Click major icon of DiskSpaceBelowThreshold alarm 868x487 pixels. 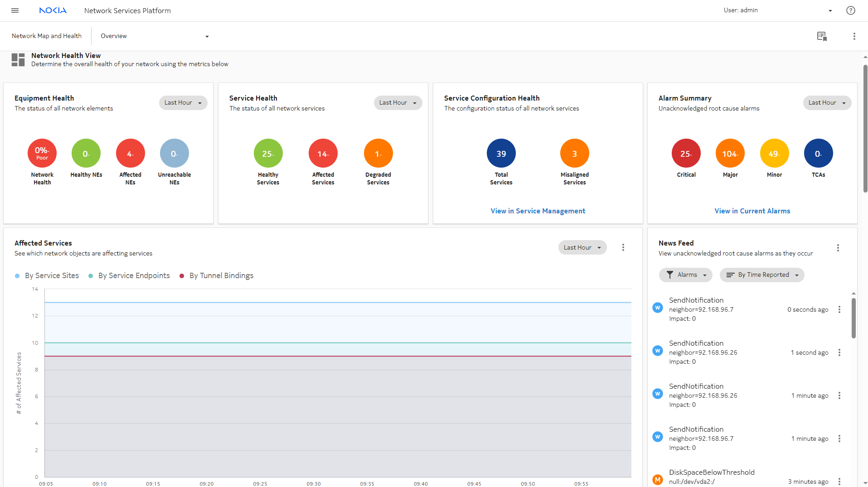pos(658,479)
